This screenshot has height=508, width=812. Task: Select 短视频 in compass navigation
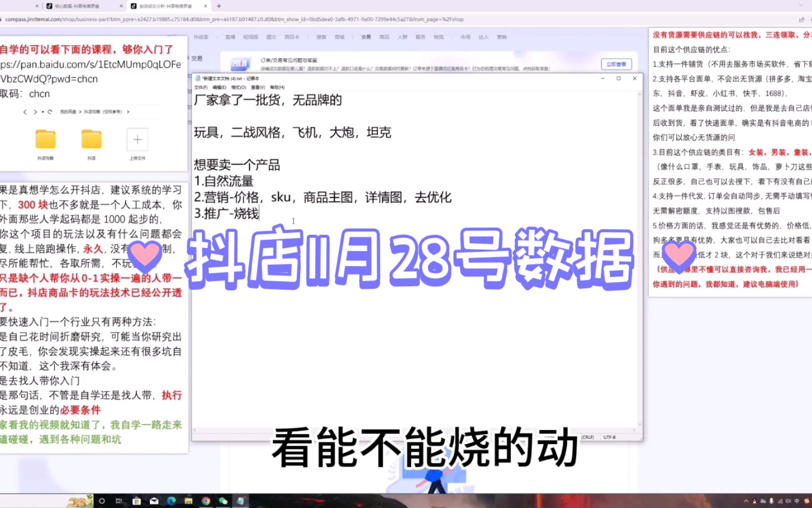tap(250, 37)
